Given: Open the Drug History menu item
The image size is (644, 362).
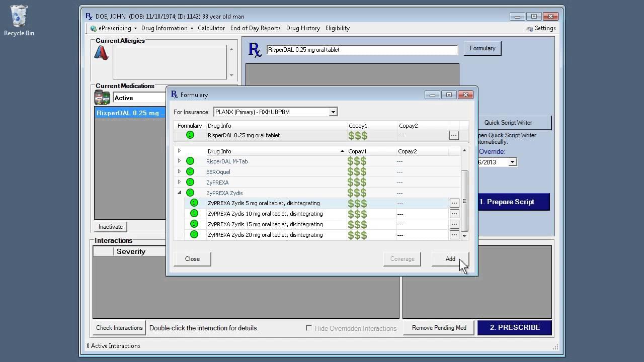Looking at the screenshot, I should (303, 28).
